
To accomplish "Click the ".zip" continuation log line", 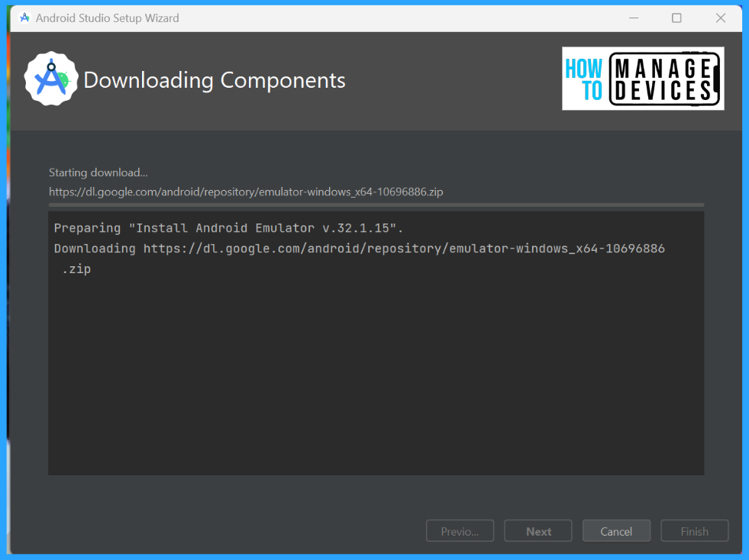I will (x=76, y=269).
